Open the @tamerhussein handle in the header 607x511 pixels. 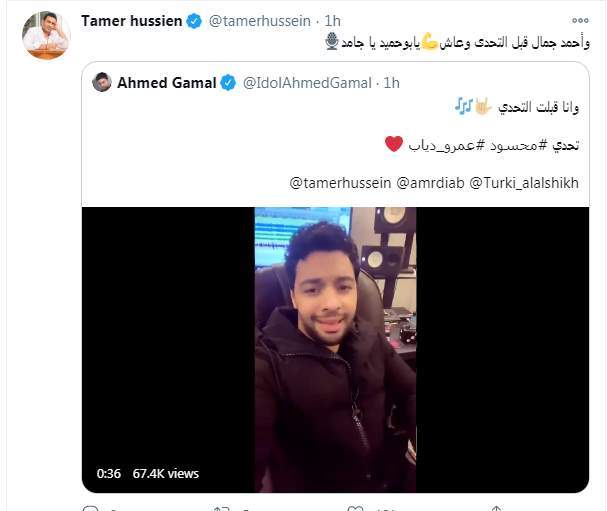click(260, 21)
